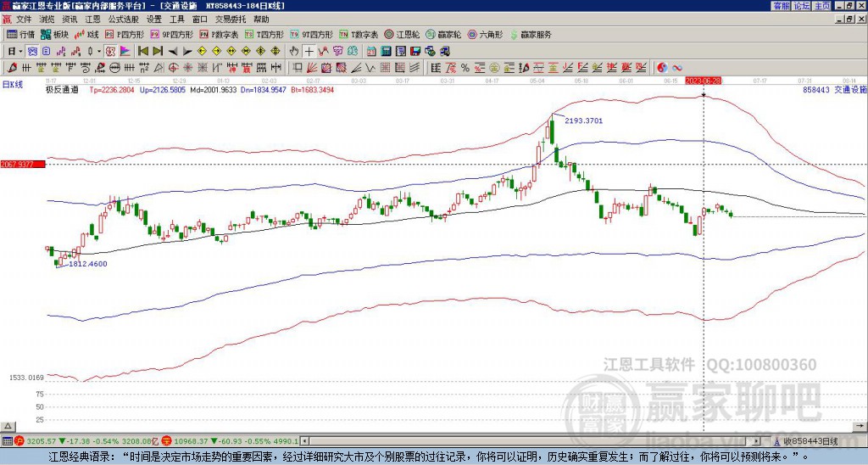868x465 pixels.
Task: Click the 858443 交通设施 stock label
Action: (835, 90)
